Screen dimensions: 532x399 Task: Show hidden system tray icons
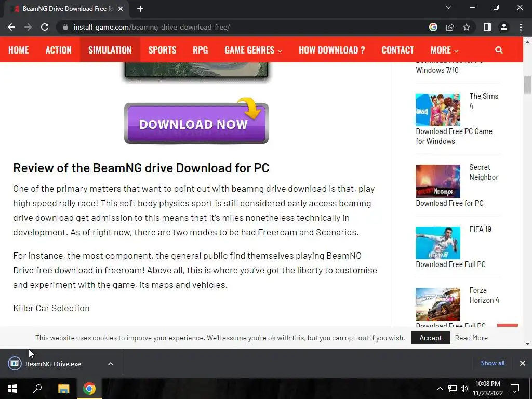(x=440, y=389)
